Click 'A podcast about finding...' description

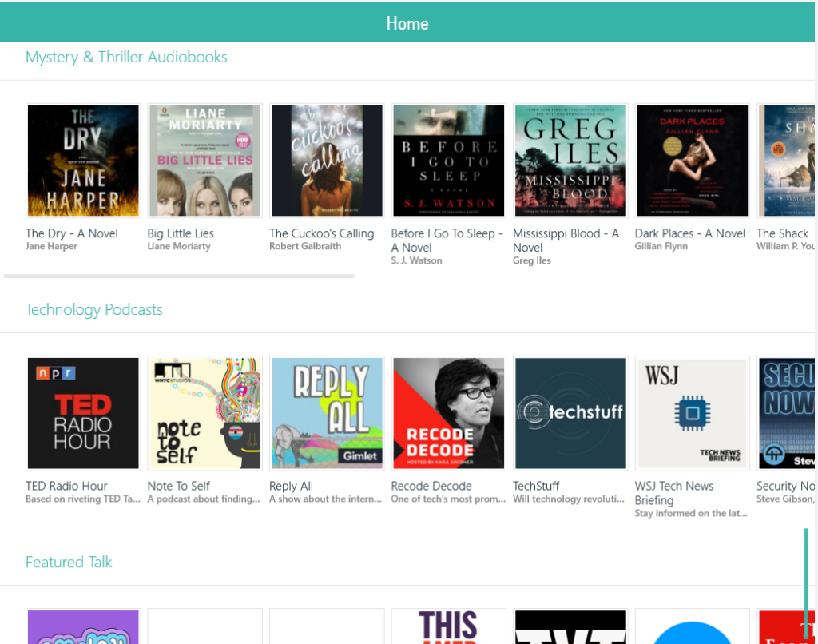204,499
